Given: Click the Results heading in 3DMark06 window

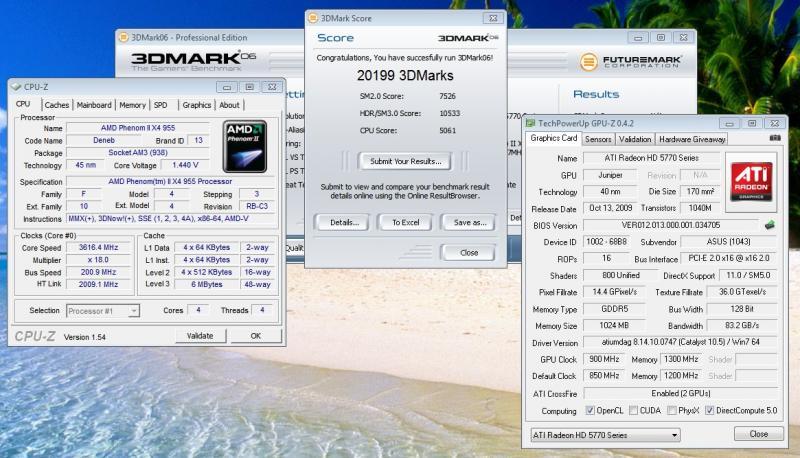Looking at the screenshot, I should (596, 94).
